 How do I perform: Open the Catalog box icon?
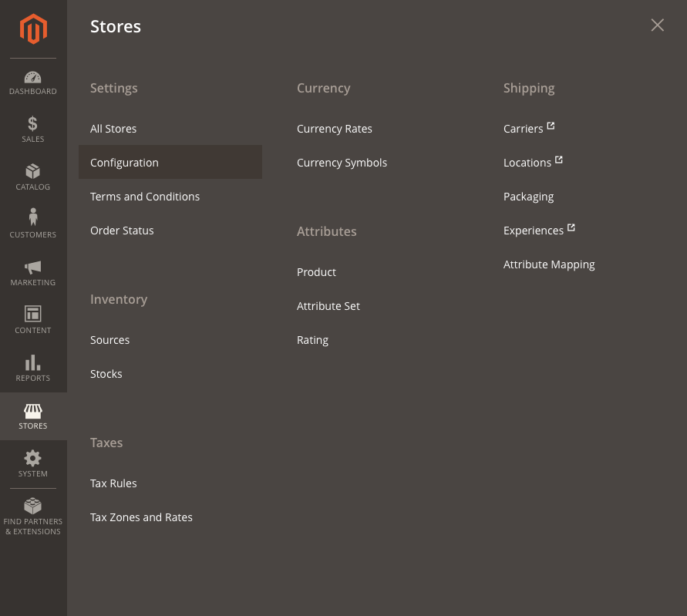point(33,171)
